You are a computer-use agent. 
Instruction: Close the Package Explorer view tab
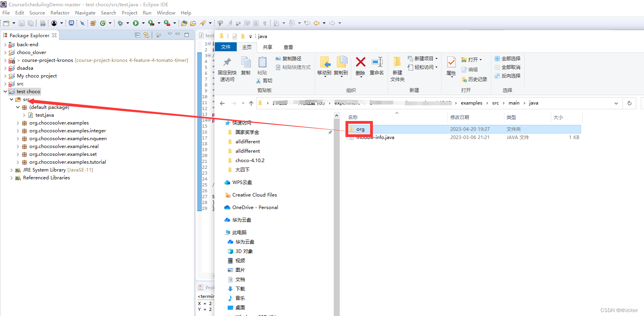[54, 35]
